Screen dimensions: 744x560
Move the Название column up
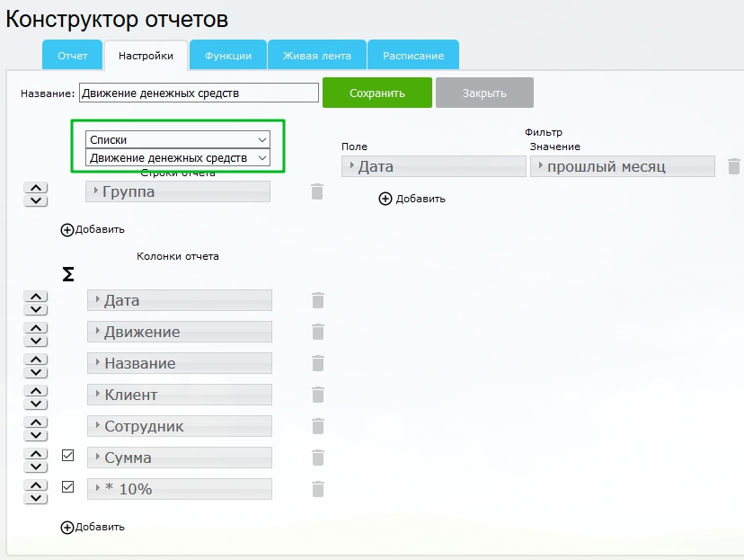point(34,358)
